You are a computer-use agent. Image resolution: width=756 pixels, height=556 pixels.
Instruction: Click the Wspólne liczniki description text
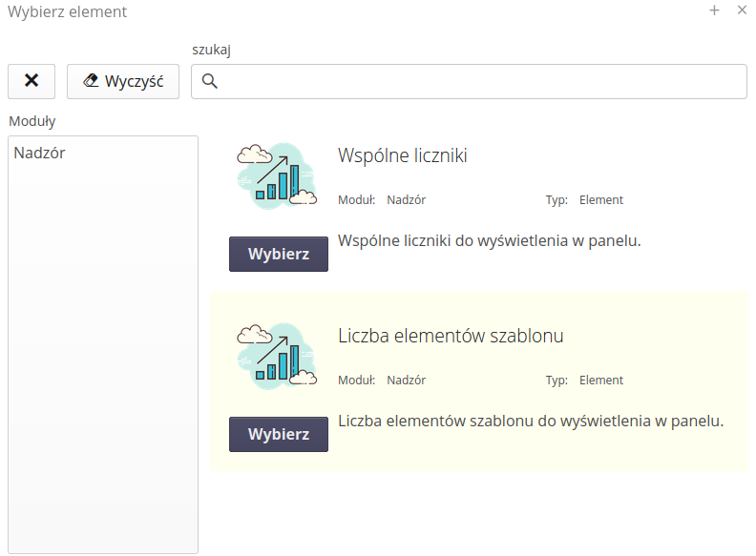click(x=489, y=240)
